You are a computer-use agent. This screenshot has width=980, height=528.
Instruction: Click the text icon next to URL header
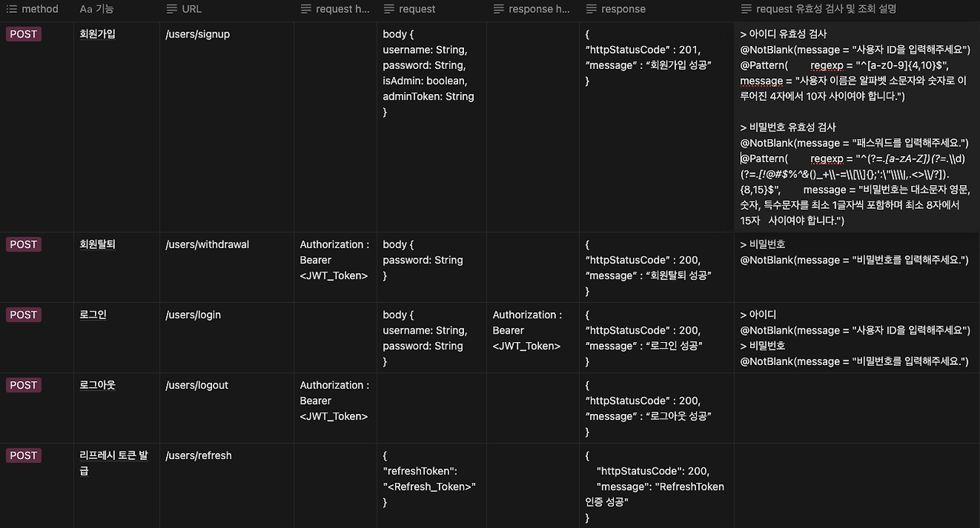[x=171, y=9]
